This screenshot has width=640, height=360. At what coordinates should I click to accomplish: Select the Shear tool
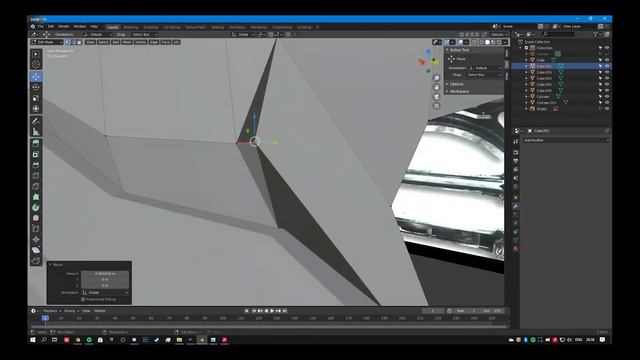coord(36,250)
